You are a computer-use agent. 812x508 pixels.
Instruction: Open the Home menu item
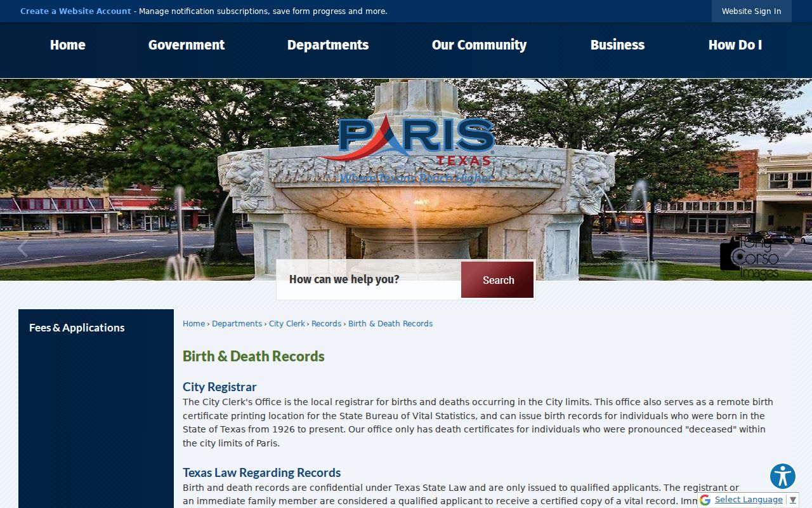[x=68, y=45]
